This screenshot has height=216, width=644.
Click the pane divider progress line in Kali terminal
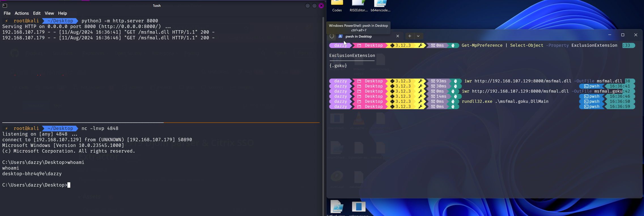click(161, 123)
